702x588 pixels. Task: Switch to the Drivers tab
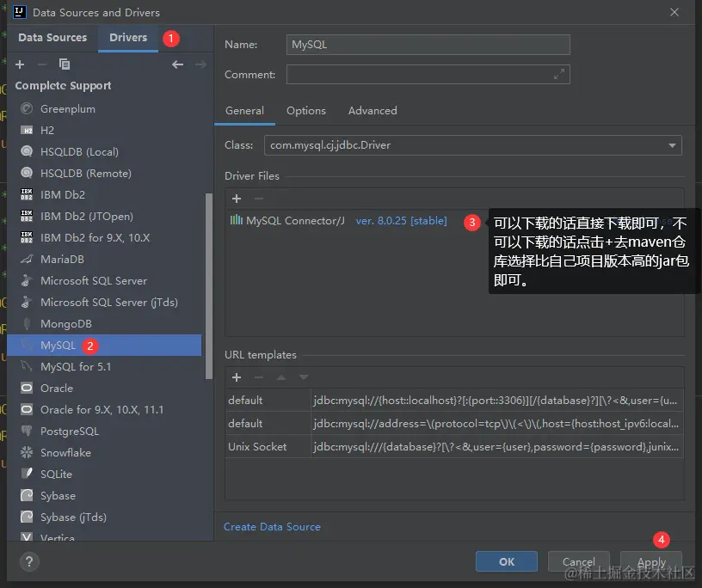pos(128,38)
